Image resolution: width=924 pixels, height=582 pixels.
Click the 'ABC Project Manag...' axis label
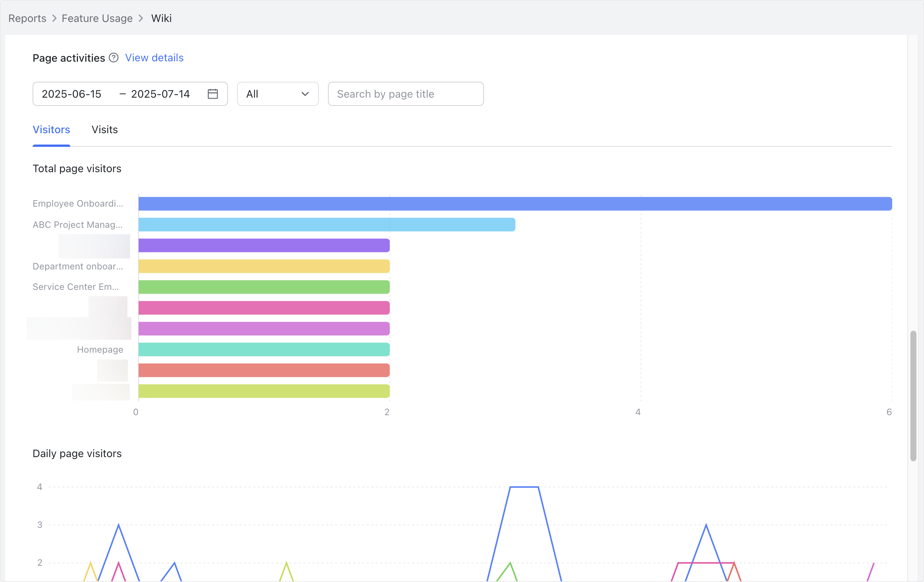point(78,225)
